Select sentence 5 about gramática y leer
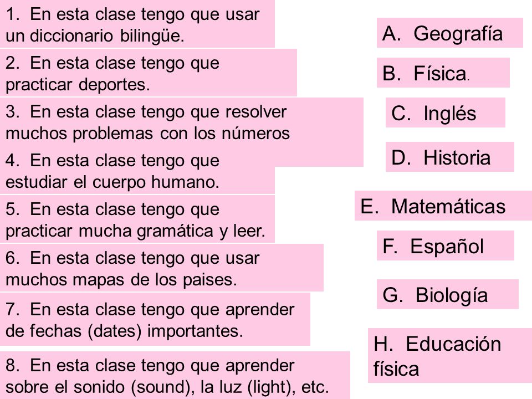 click(137, 219)
